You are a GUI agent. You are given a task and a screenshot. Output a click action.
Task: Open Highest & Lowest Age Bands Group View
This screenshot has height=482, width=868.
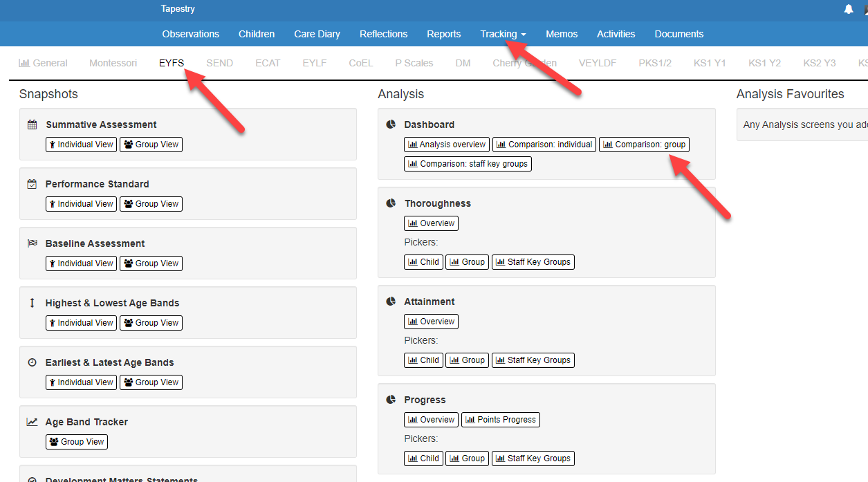tap(151, 323)
